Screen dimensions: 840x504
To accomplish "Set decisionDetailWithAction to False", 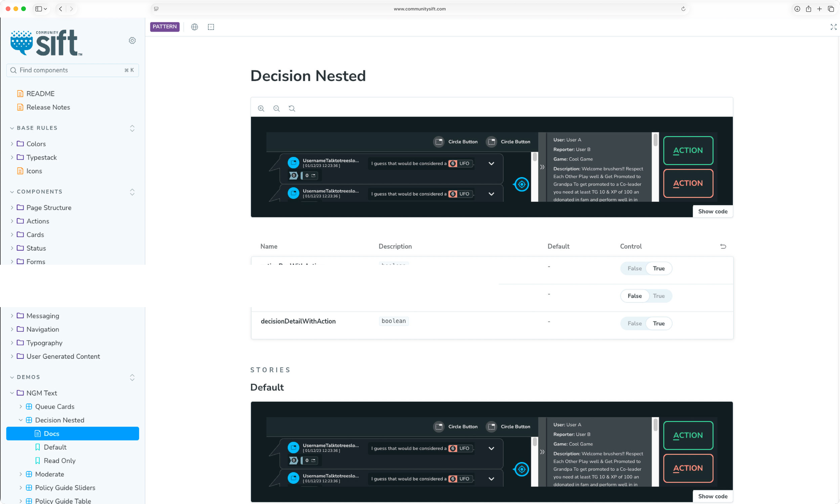I will pos(634,323).
